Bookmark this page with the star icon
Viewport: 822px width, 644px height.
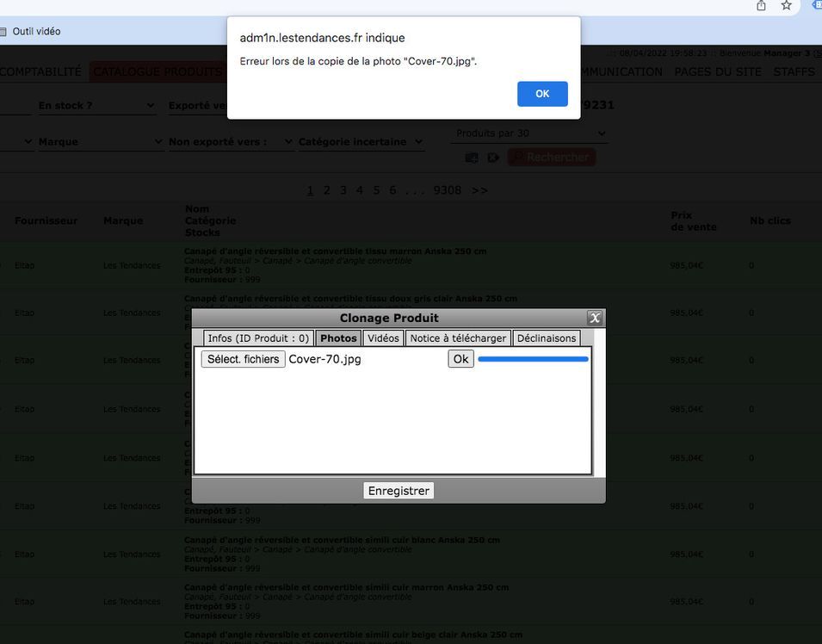(786, 6)
